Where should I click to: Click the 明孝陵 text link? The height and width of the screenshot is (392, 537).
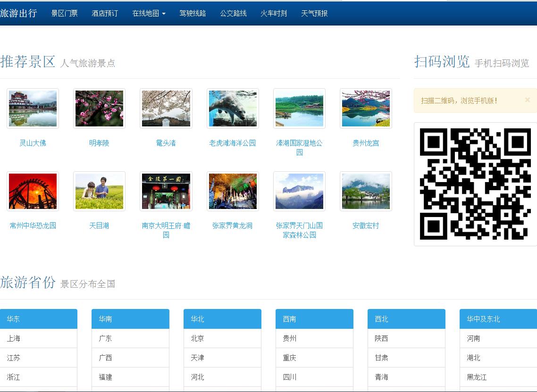click(99, 143)
